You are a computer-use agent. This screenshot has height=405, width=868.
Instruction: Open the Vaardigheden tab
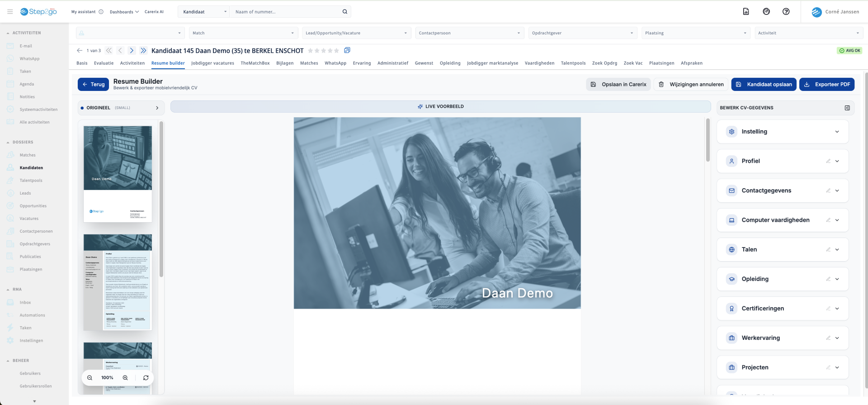pos(539,63)
